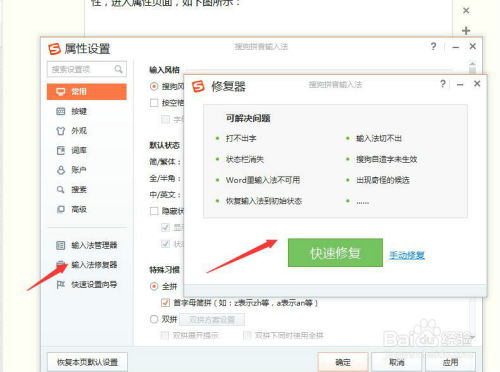The image size is (500, 372).
Task: Open the 手动修复 link
Action: pos(407,255)
